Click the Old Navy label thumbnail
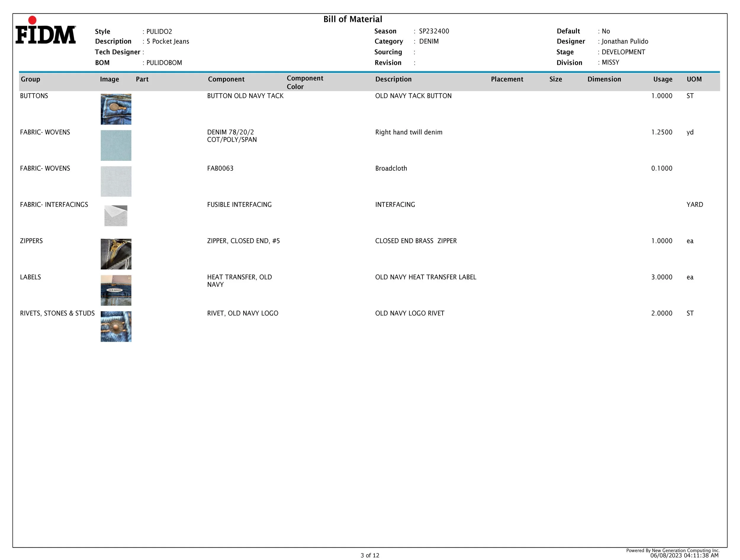This screenshot has width=740, height=560. pyautogui.click(x=116, y=290)
